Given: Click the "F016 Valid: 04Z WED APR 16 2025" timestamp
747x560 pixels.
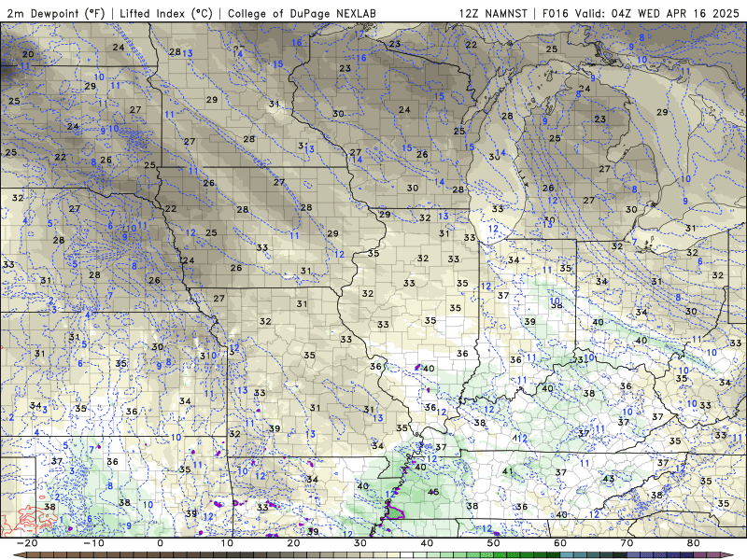Looking at the screenshot, I should click(x=641, y=13).
